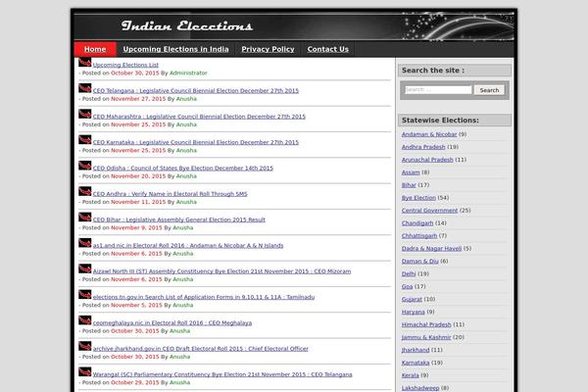
Task: Click the 'November 20, 2015' post date
Action: (138, 176)
